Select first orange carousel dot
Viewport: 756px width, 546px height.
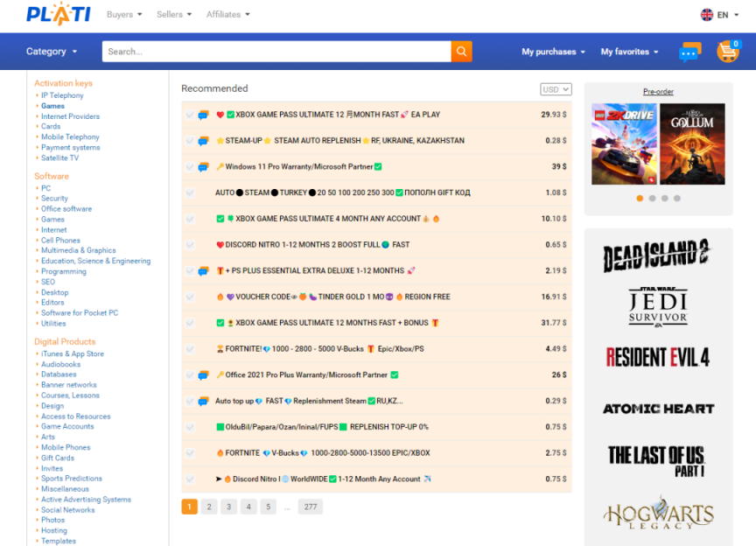coord(640,199)
